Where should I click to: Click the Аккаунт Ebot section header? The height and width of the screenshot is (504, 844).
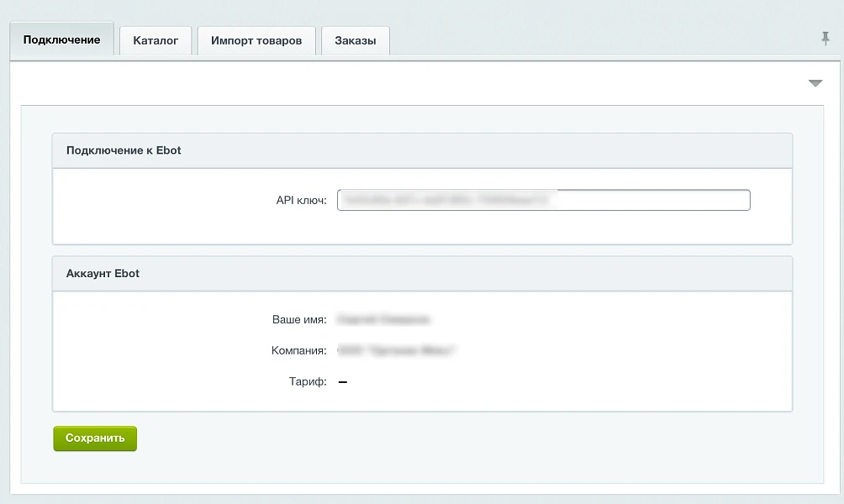pyautogui.click(x=422, y=274)
